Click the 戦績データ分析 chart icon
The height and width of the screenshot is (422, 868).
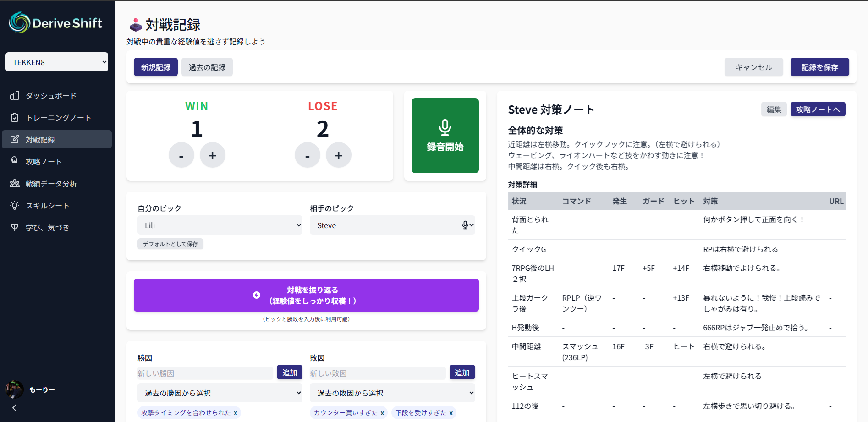[x=15, y=183]
